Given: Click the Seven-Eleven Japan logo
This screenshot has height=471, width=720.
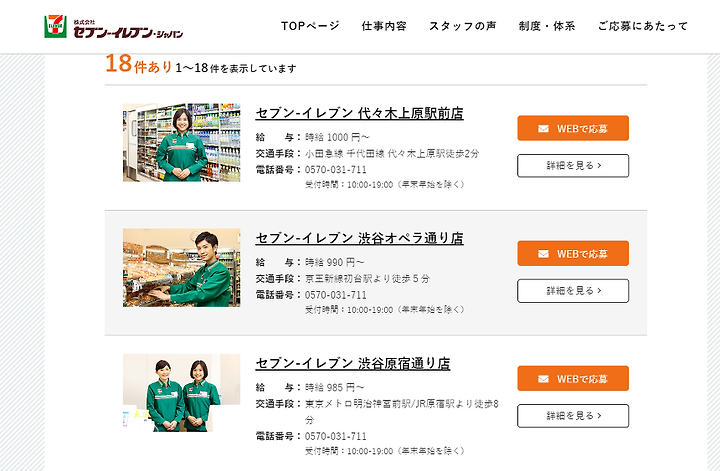Looking at the screenshot, I should 113,27.
